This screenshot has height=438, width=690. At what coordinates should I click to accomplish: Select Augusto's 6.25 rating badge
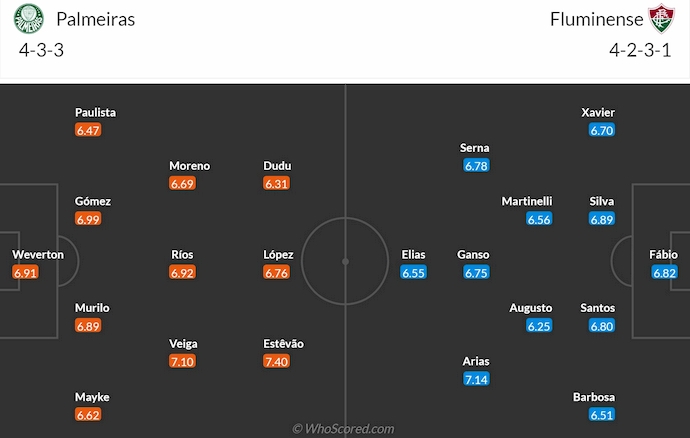tap(539, 326)
